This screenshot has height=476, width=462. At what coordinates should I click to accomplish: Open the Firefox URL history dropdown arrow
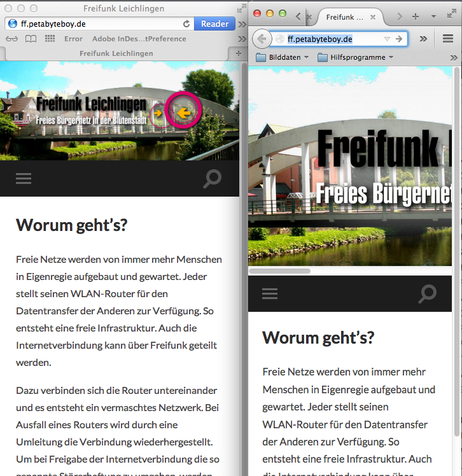[387, 39]
